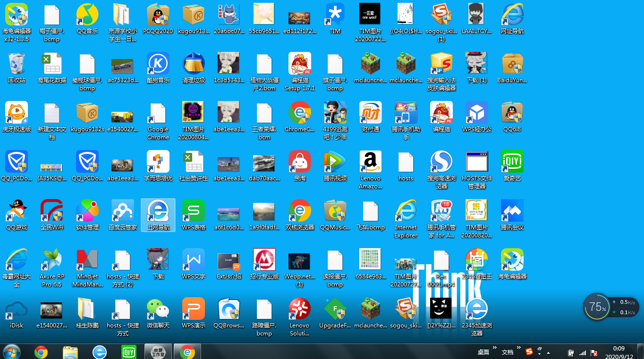The image size is (644, 359).
Task: Select the 桂生陈鹏 folder
Action: (x=87, y=313)
